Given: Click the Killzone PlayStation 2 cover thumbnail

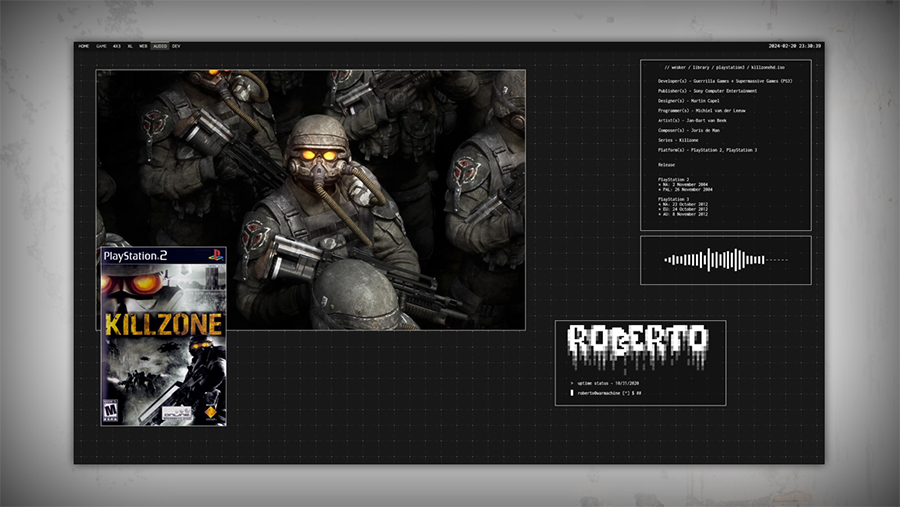Looking at the screenshot, I should [164, 336].
